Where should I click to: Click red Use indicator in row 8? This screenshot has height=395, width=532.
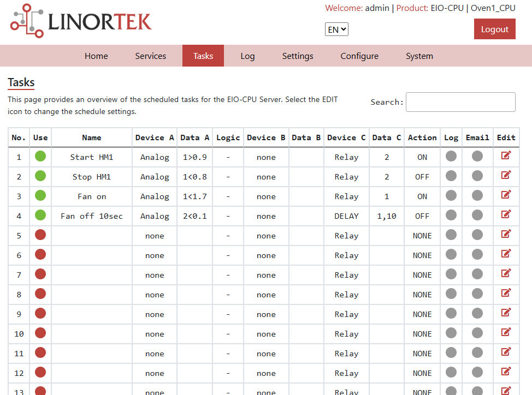click(x=40, y=294)
